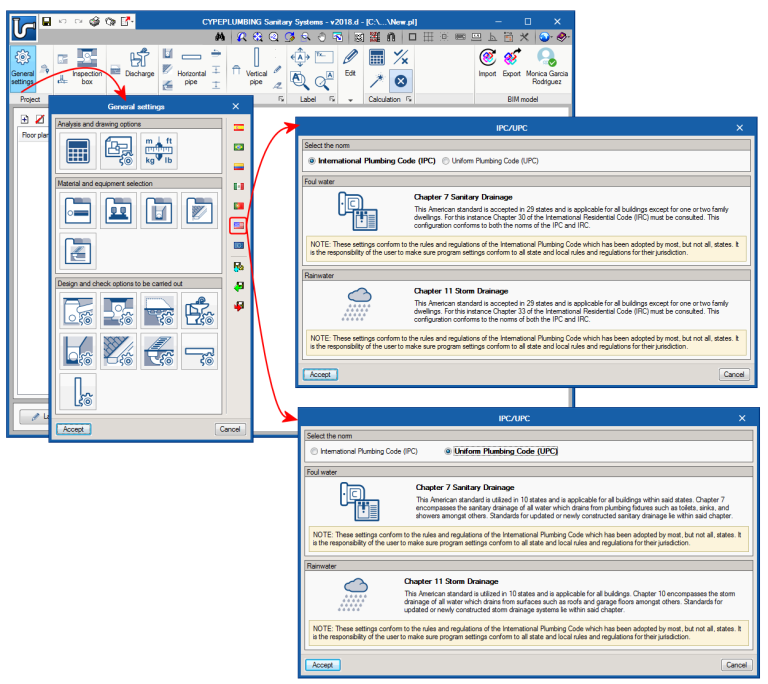Click the Import BIM model icon

click(x=487, y=63)
